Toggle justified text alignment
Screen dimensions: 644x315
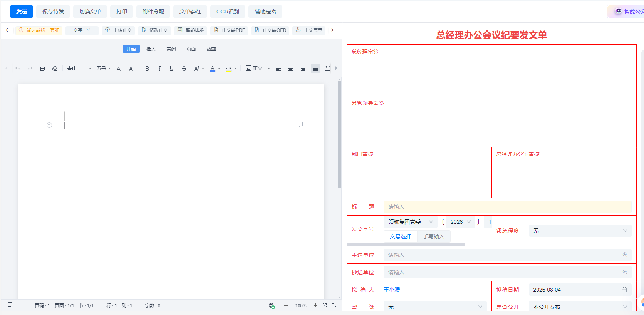(315, 69)
